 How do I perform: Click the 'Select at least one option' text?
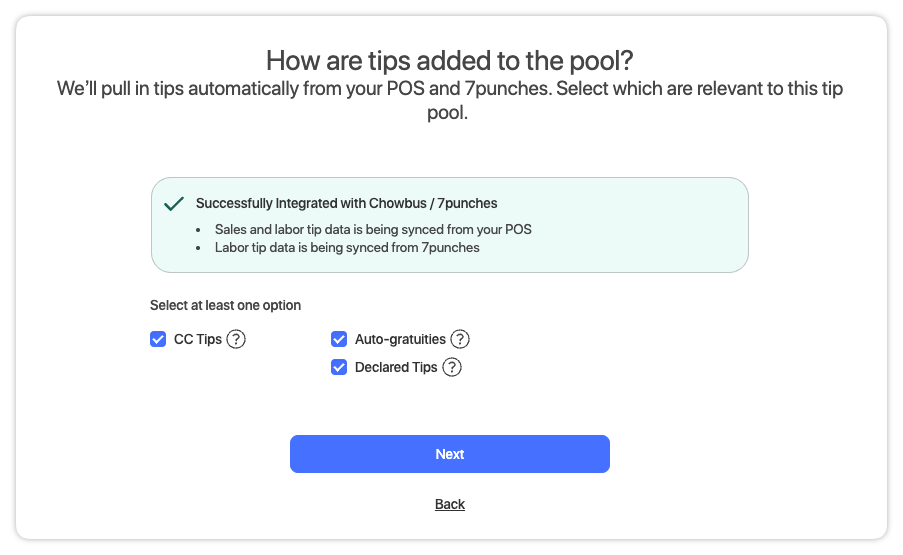pyautogui.click(x=225, y=305)
